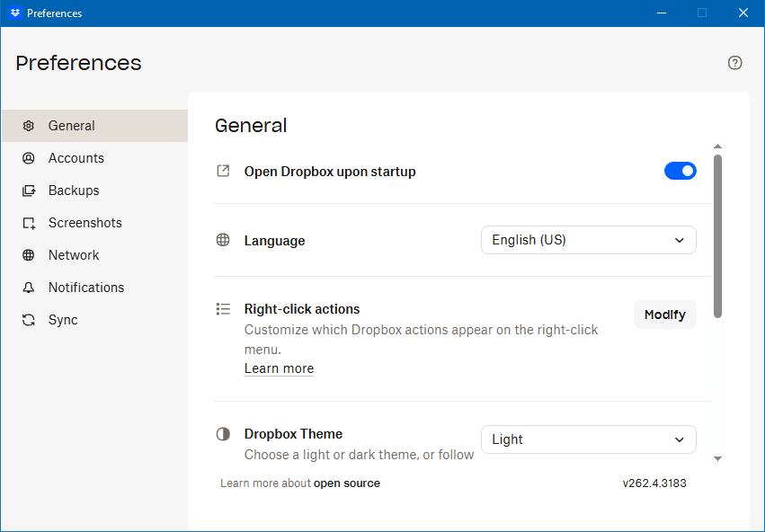Viewport: 765px width, 532px height.
Task: Minimize the Preferences window
Action: [x=662, y=13]
